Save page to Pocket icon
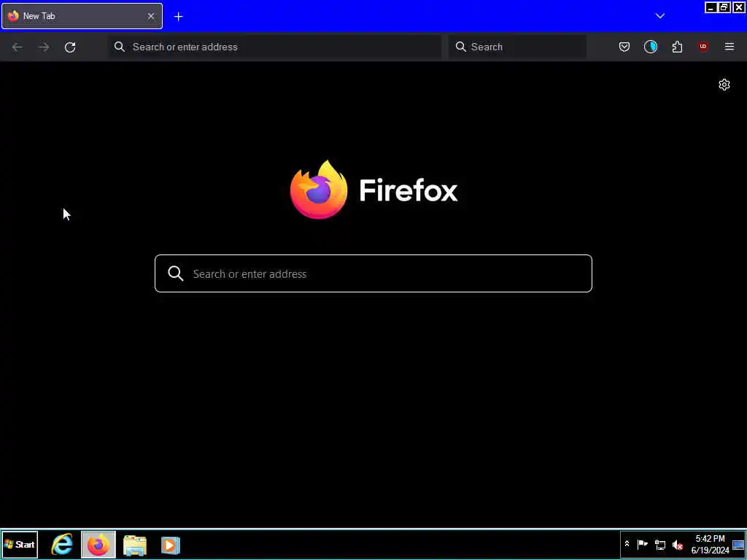 tap(624, 47)
